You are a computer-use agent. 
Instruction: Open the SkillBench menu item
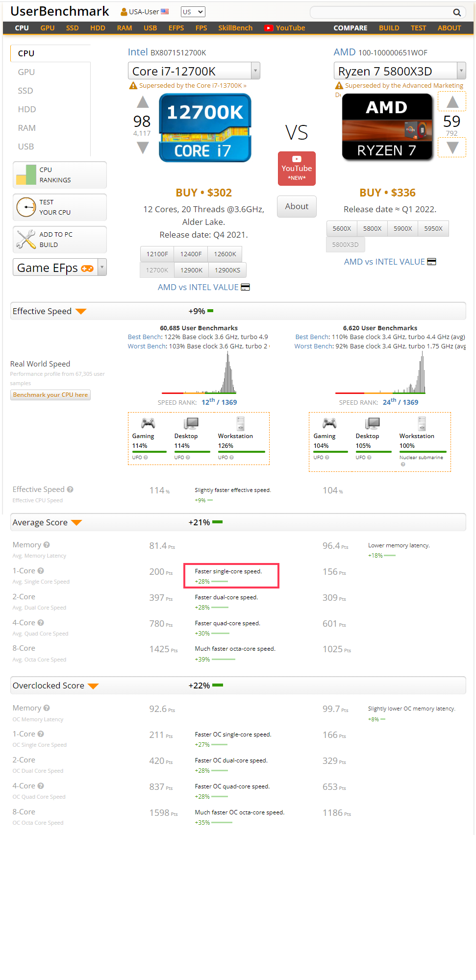pyautogui.click(x=235, y=28)
